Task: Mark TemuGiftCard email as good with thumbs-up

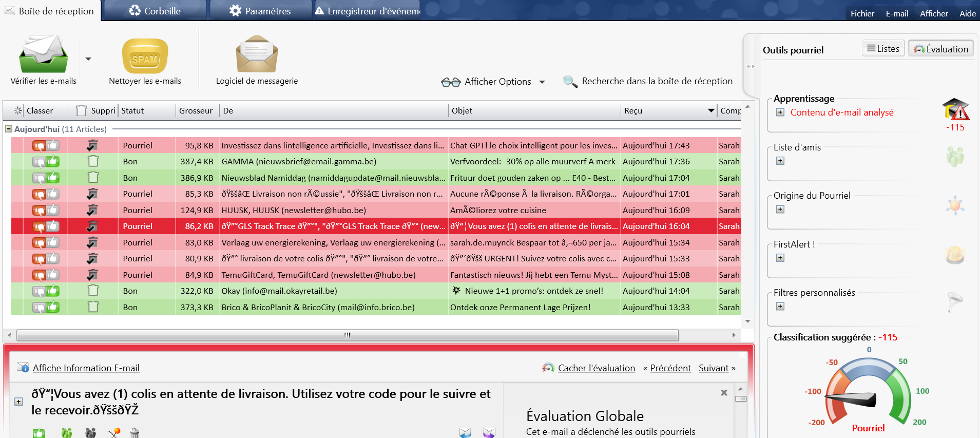Action: pos(52,275)
